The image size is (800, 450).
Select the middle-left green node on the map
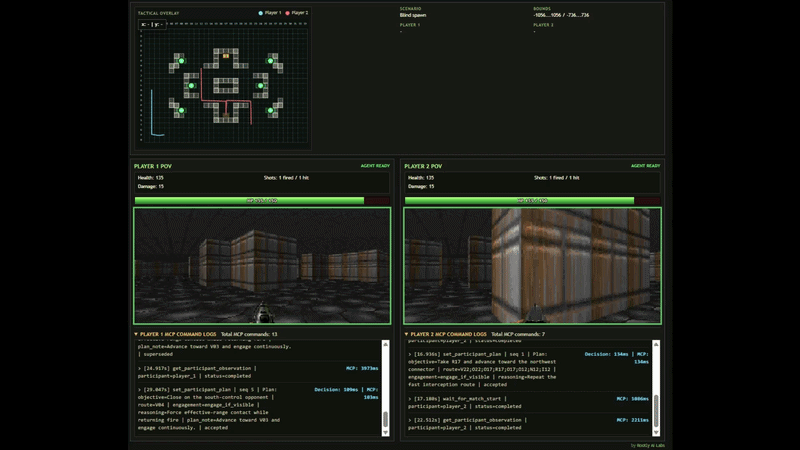click(191, 86)
